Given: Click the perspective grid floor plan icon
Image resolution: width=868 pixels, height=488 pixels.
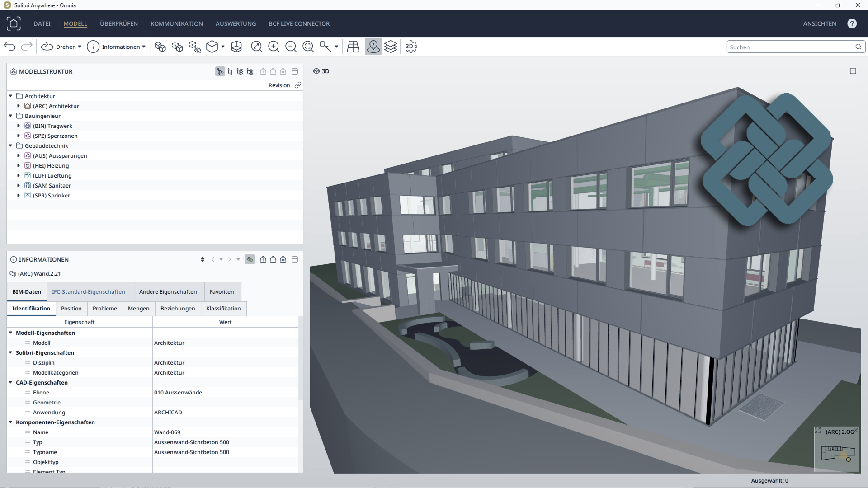Looking at the screenshot, I should coord(353,47).
